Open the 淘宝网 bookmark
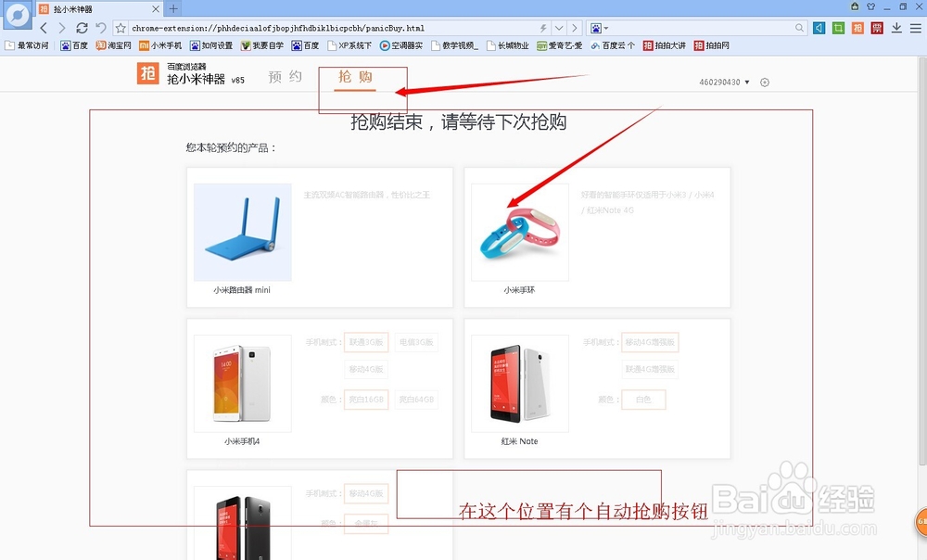Image resolution: width=927 pixels, height=560 pixels. (113, 45)
